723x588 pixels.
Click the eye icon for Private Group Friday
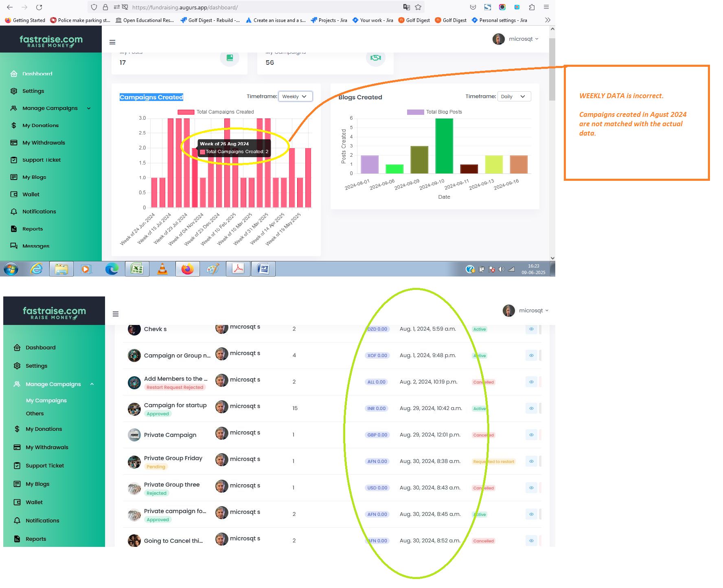click(x=531, y=461)
